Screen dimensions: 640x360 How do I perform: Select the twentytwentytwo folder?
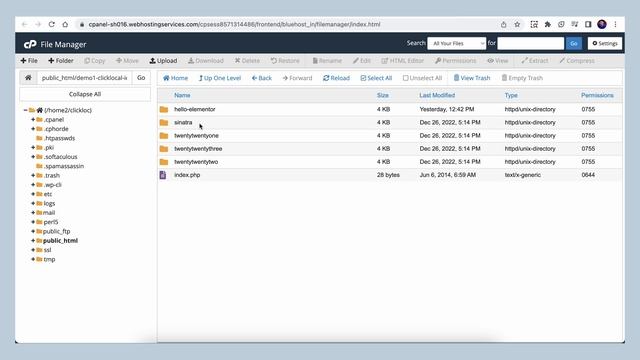tap(196, 162)
